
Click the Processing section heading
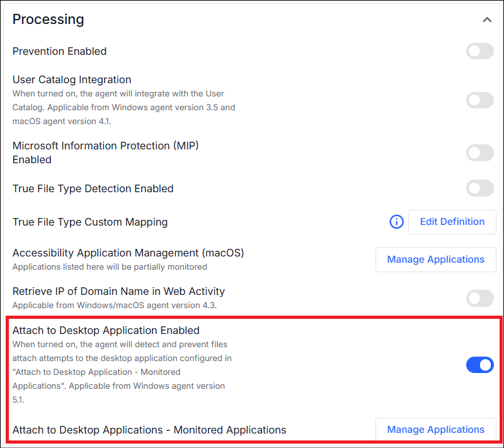tap(49, 20)
